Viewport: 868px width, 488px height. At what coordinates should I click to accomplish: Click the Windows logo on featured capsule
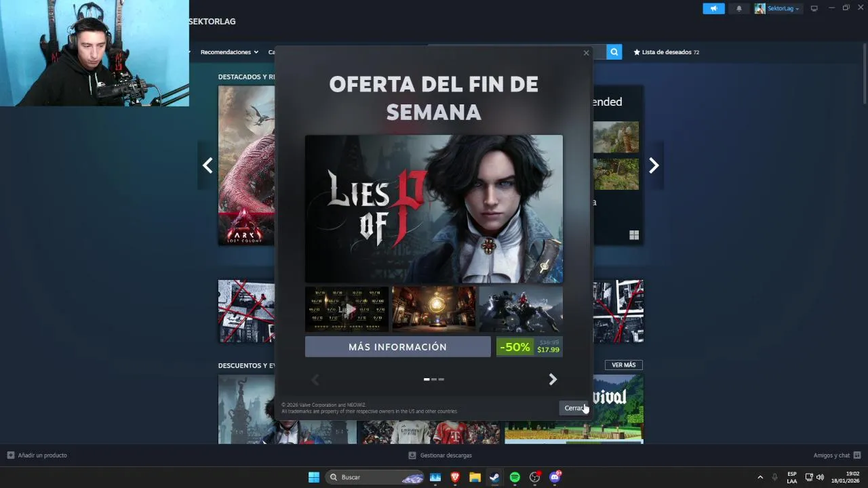(634, 235)
